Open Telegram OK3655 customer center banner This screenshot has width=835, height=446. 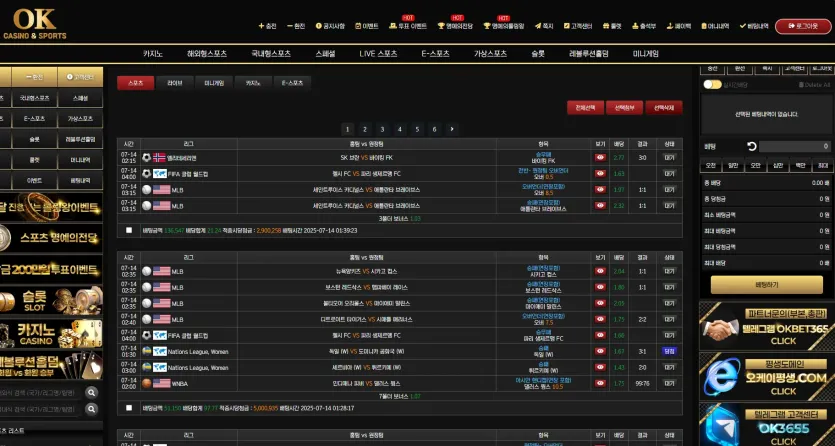[x=767, y=425]
